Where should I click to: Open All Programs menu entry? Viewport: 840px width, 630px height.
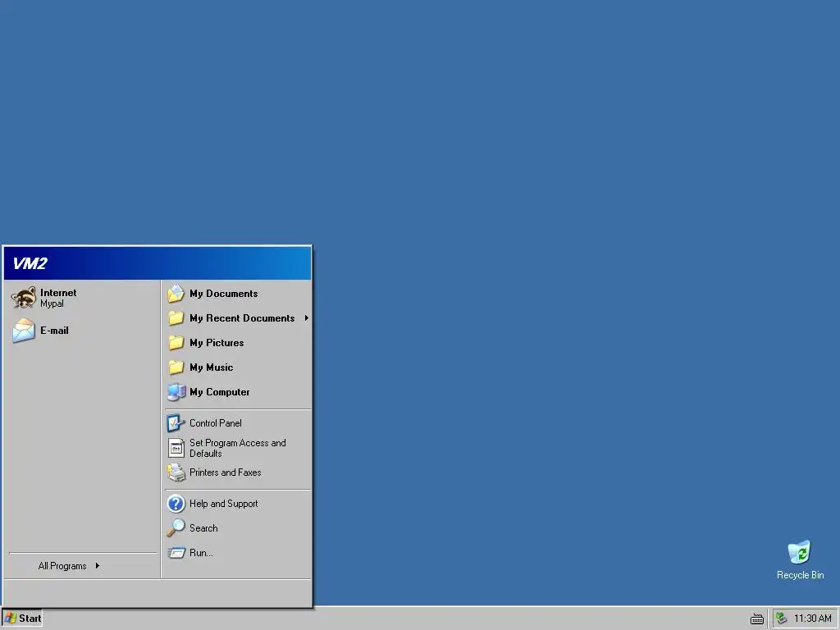[x=82, y=566]
